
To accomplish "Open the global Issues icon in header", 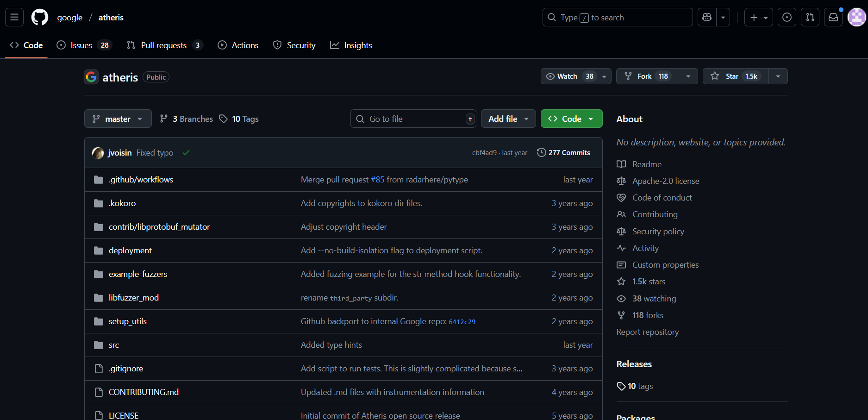I will tap(787, 17).
